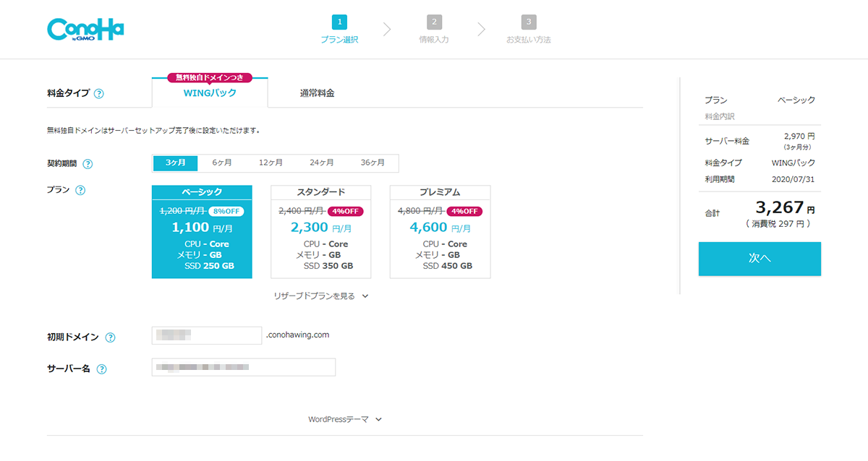Screen dimensions: 868x461
Task: Click the ConoHa logo
Action: point(85,30)
